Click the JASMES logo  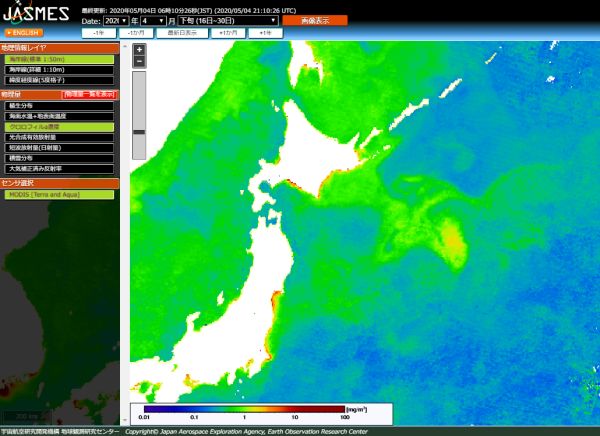tap(35, 11)
